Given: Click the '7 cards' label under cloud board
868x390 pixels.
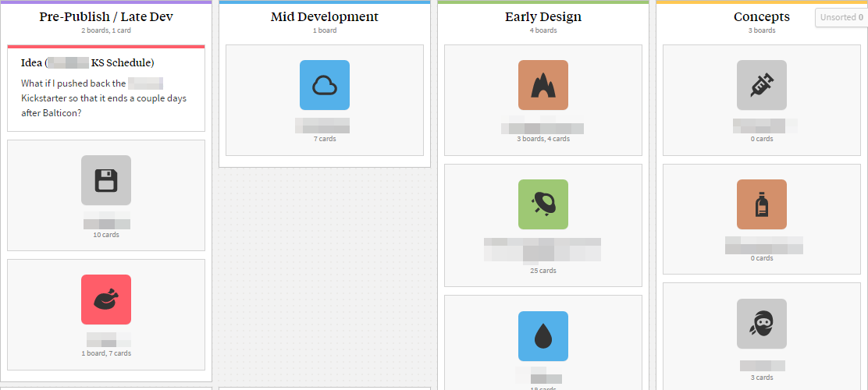Looking at the screenshot, I should tap(325, 139).
